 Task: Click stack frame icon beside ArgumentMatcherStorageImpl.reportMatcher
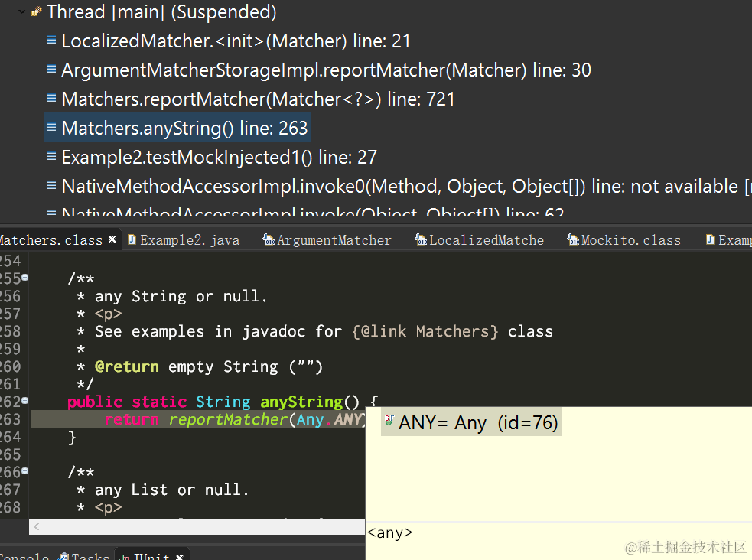(51, 69)
